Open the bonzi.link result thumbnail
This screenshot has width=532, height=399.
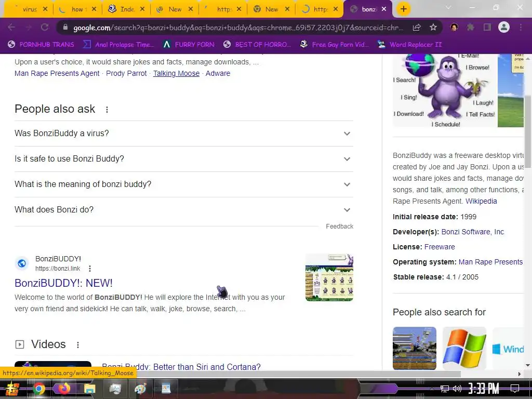click(x=329, y=277)
